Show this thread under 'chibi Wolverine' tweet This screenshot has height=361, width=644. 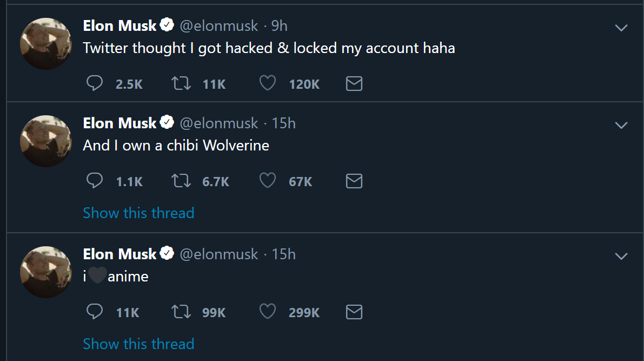(138, 213)
